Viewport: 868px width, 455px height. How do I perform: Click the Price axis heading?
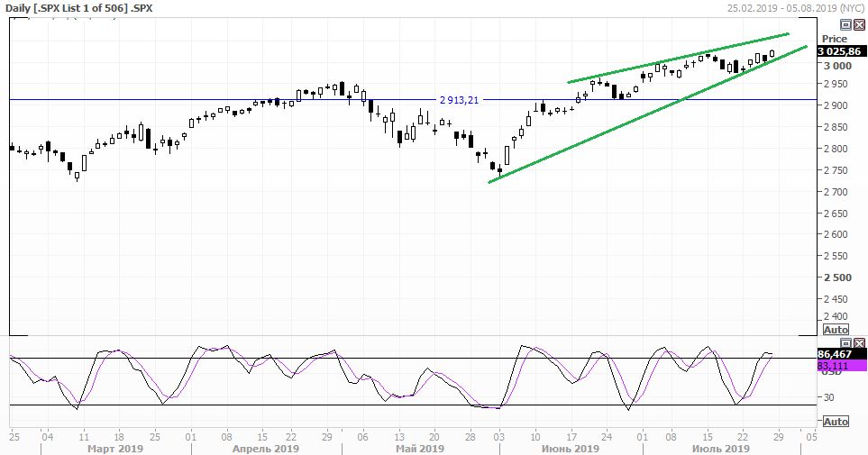(x=835, y=39)
